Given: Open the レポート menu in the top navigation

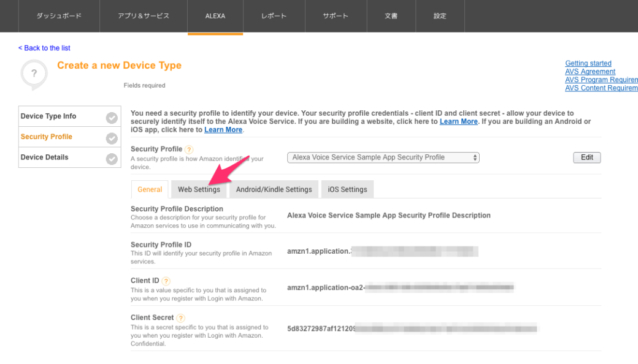Looking at the screenshot, I should [x=274, y=17].
